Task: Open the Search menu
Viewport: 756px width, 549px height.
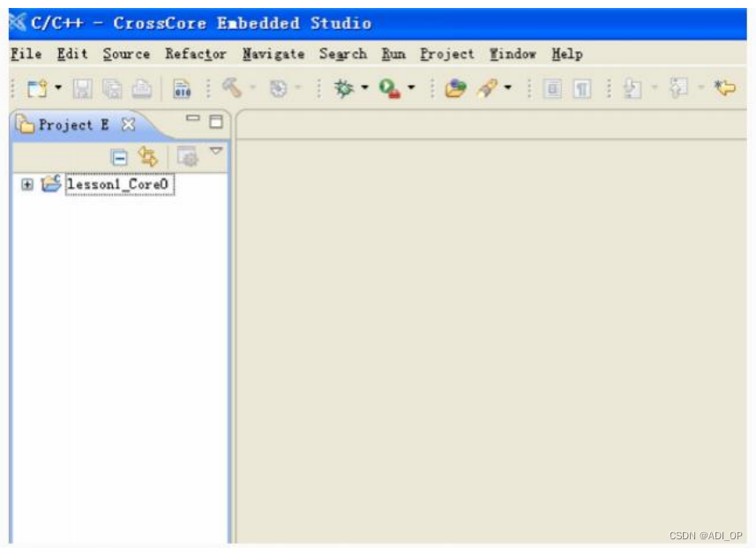Action: point(343,54)
